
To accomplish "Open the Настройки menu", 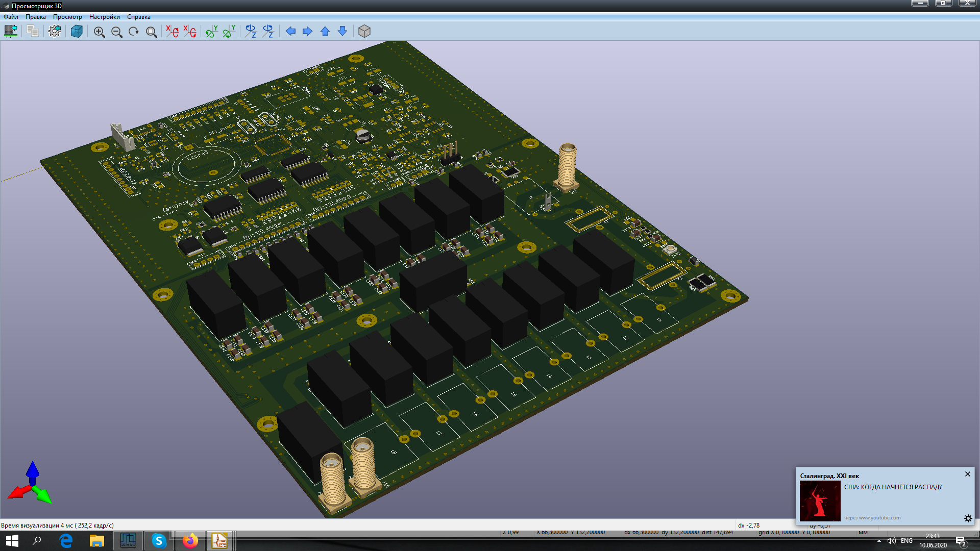I will tap(104, 17).
